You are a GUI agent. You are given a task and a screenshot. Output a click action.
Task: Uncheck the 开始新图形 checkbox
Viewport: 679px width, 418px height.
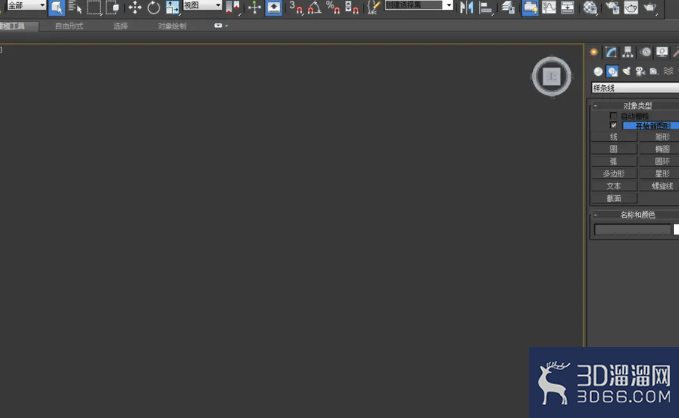point(613,125)
